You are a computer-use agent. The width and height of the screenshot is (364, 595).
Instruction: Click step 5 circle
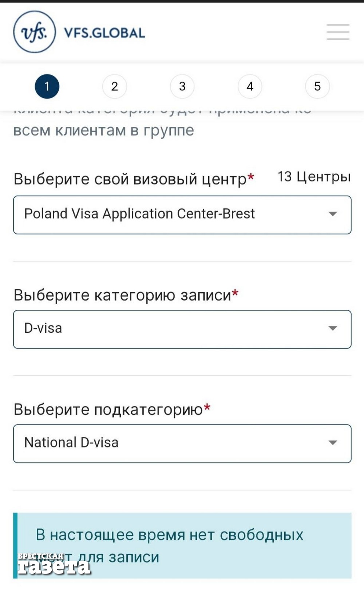point(317,86)
